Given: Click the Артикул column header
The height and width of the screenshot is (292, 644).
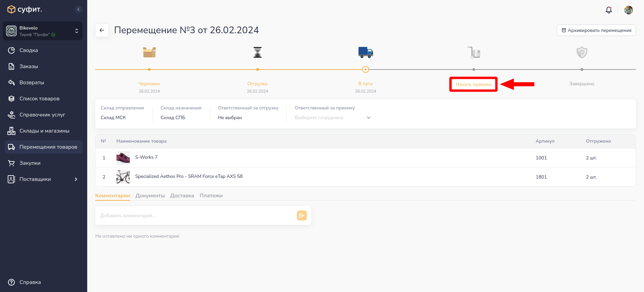Looking at the screenshot, I should pos(545,141).
